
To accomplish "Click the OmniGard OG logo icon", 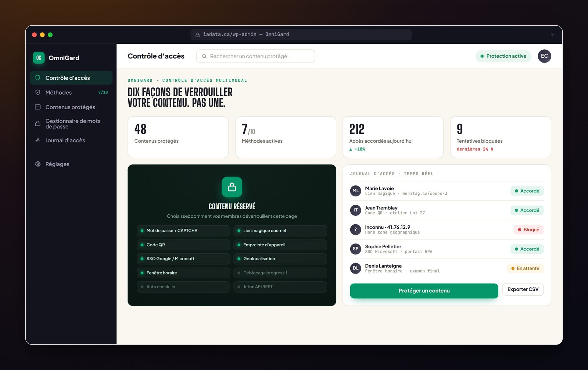I will click(x=39, y=58).
